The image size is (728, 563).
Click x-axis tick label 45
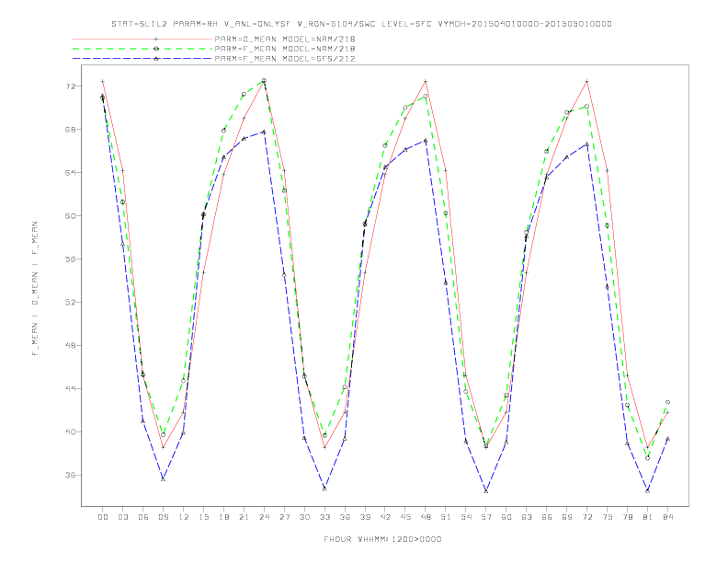click(x=405, y=517)
